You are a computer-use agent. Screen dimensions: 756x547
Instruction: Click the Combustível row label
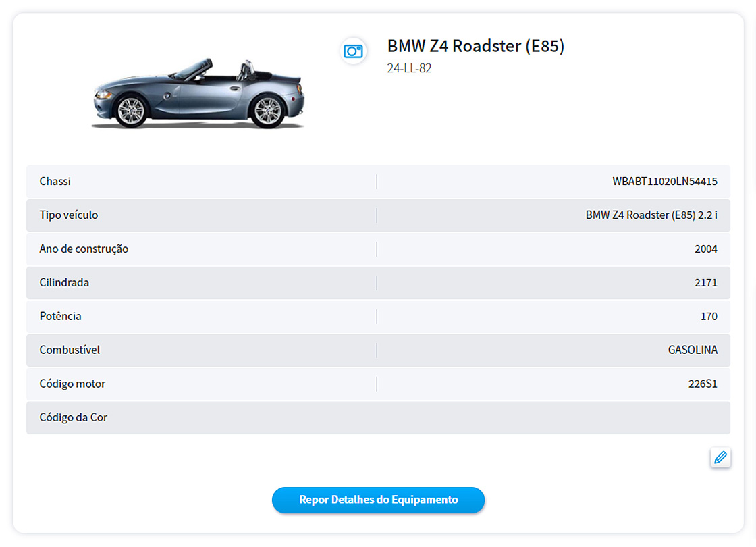point(70,350)
